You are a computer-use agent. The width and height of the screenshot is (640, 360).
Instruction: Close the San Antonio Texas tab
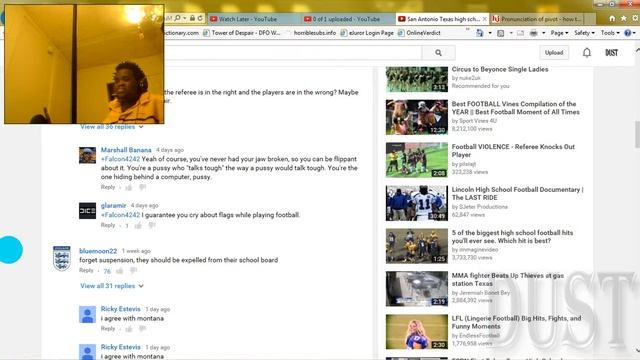pos(485,19)
